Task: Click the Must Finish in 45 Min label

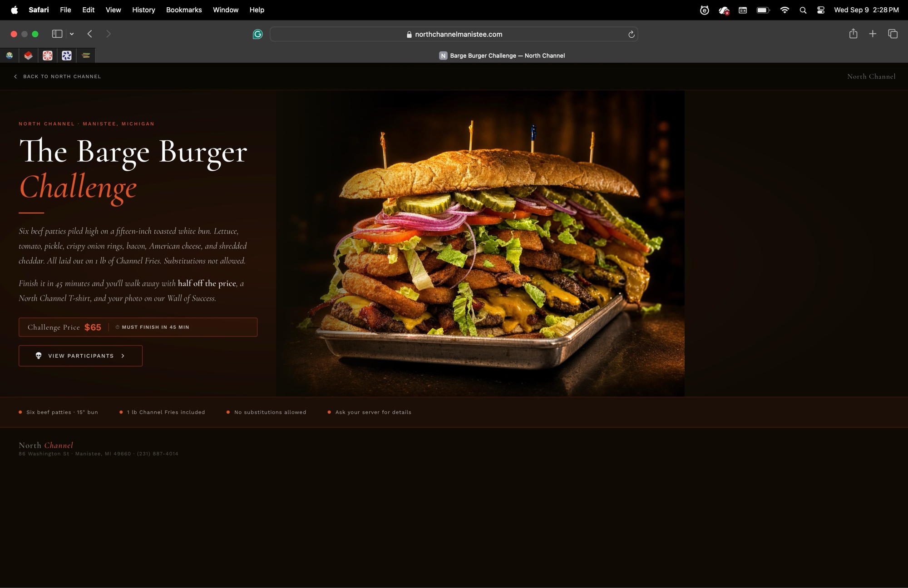Action: pos(155,327)
